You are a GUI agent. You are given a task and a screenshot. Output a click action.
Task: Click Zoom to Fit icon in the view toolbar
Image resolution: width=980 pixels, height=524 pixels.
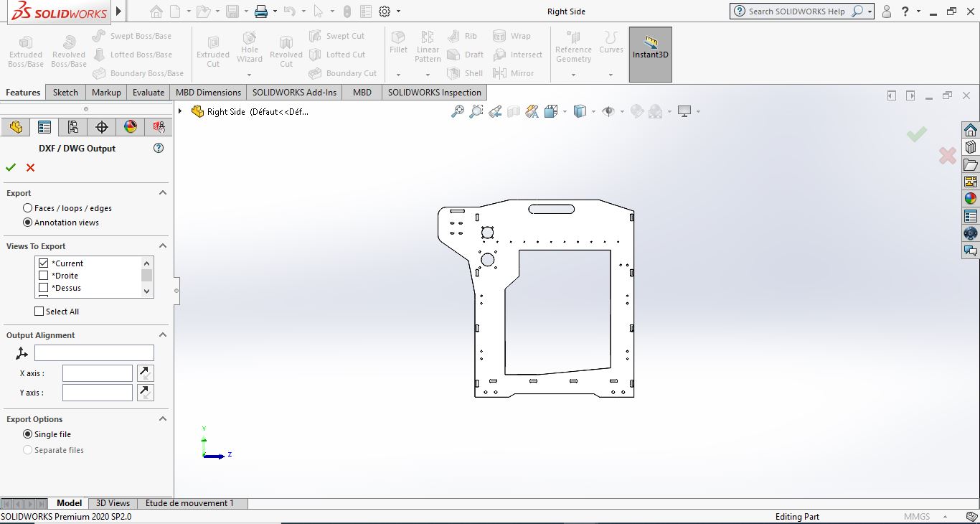click(x=457, y=111)
